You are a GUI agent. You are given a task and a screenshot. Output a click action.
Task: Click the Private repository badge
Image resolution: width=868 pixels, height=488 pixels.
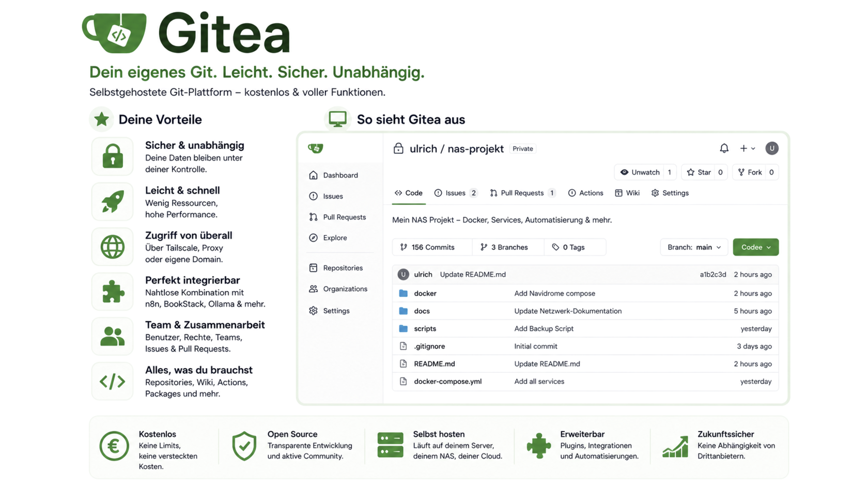point(522,149)
